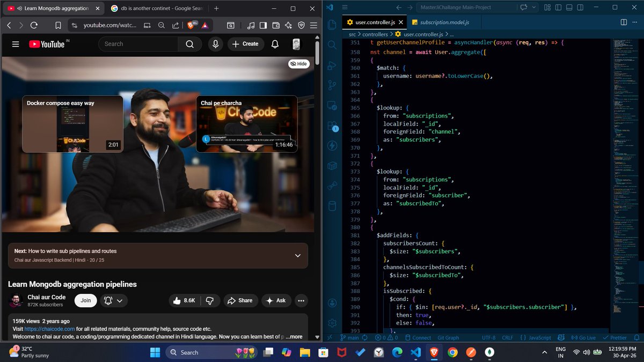Change the UTF-8 encoding in status bar
This screenshot has height=362, width=644.
click(x=488, y=338)
